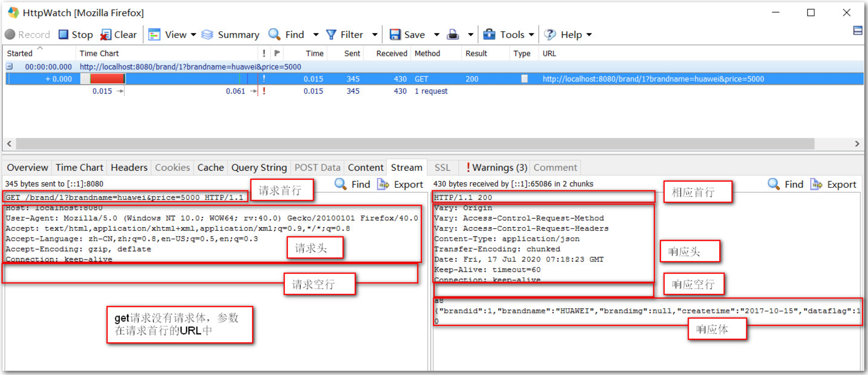Screen dimensions: 868x375
Task: Show the Summary panel
Action: click(231, 34)
